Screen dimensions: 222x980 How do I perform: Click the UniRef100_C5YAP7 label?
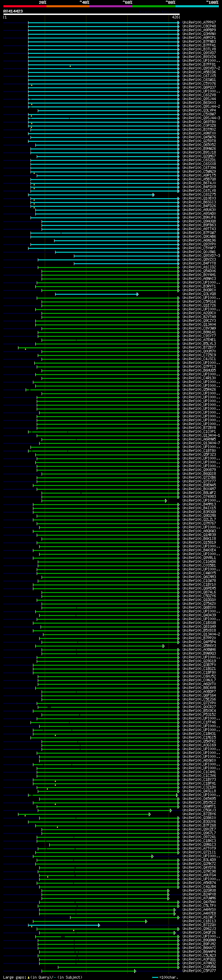click(199, 248)
